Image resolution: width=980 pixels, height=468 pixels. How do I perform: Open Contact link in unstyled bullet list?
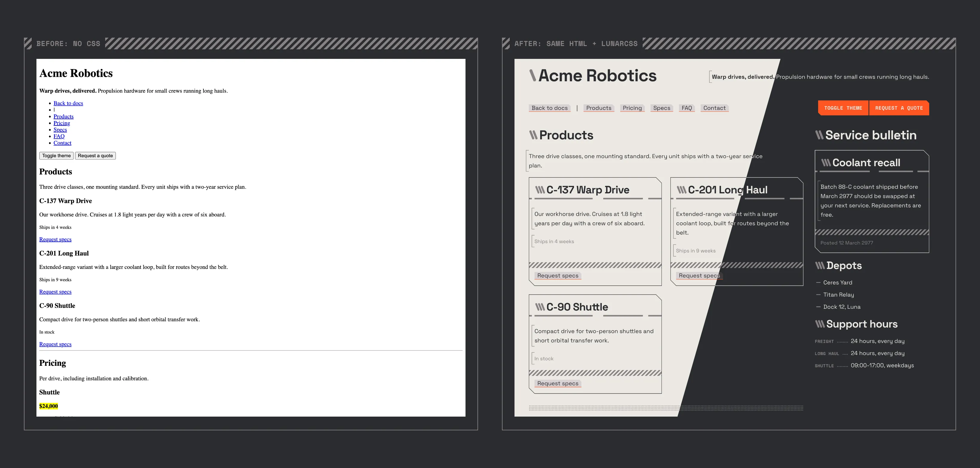tap(62, 143)
